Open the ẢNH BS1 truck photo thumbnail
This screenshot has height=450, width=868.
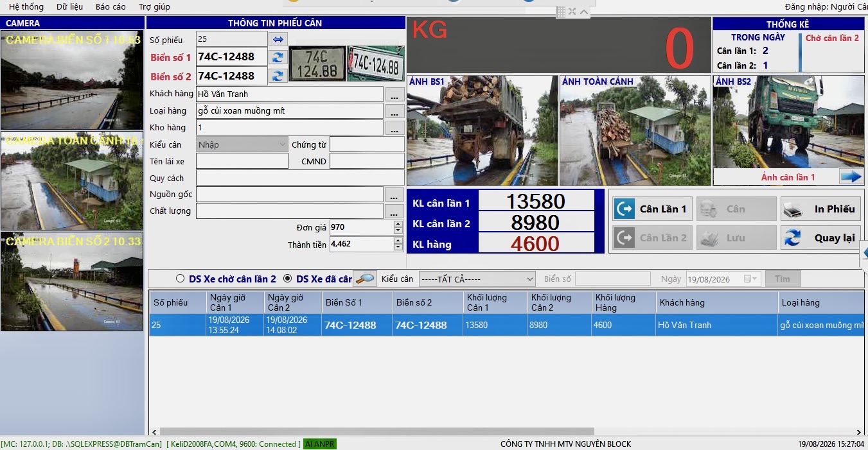pos(483,131)
